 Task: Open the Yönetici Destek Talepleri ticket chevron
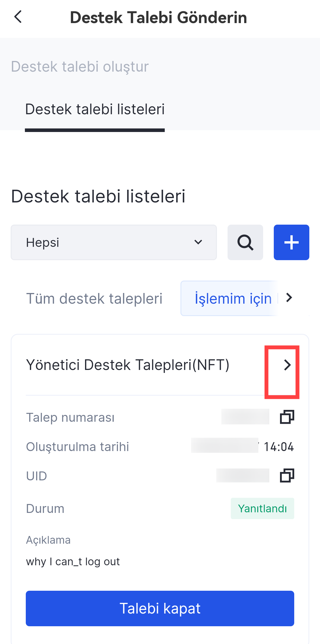pyautogui.click(x=287, y=365)
